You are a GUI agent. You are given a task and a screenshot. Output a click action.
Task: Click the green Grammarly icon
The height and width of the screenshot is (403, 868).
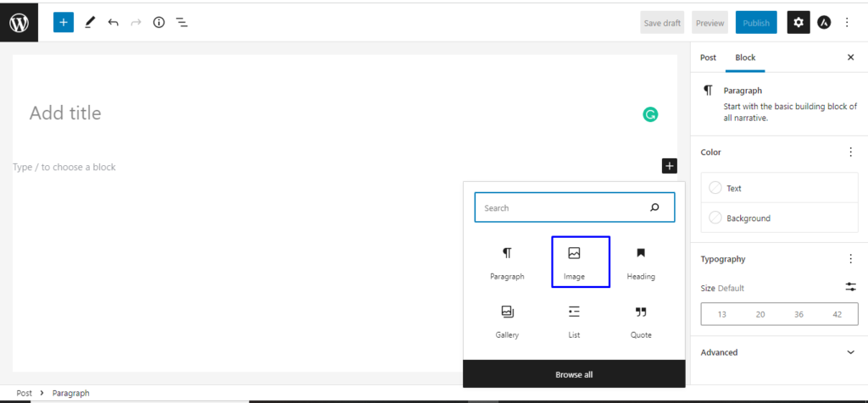click(x=650, y=114)
